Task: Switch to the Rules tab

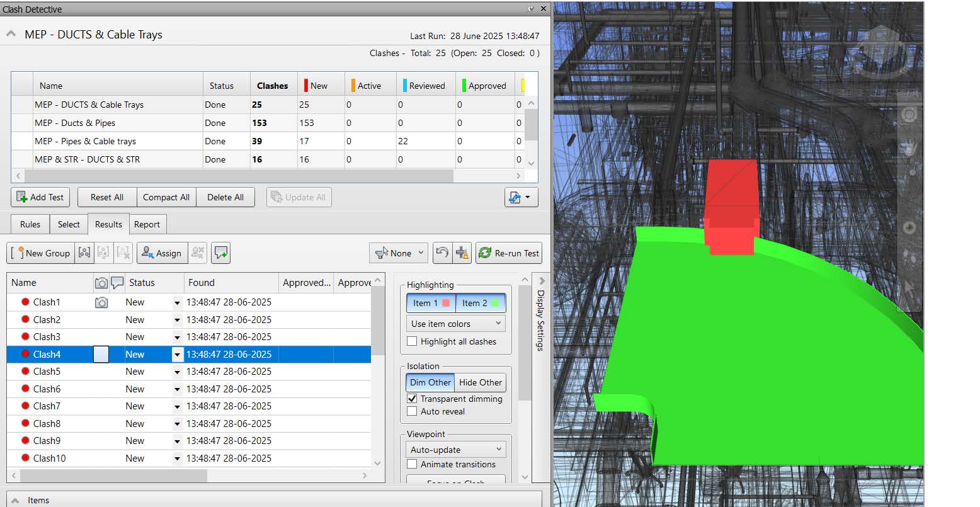Action: pyautogui.click(x=30, y=224)
